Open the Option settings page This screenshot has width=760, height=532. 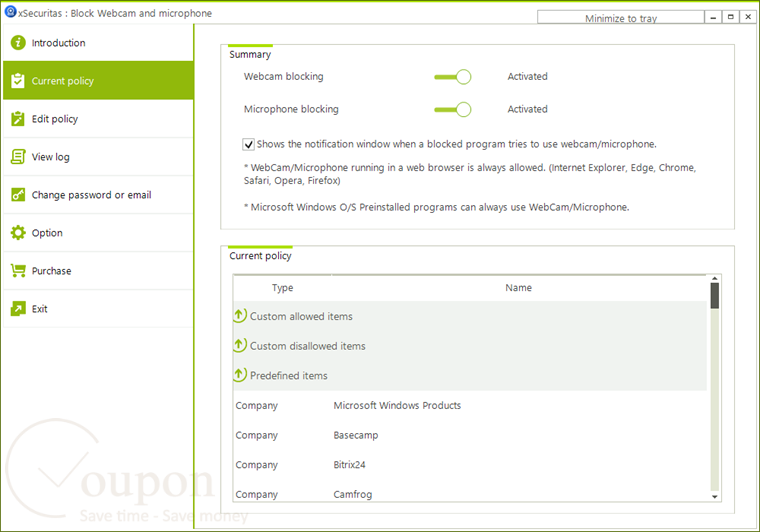point(98,233)
